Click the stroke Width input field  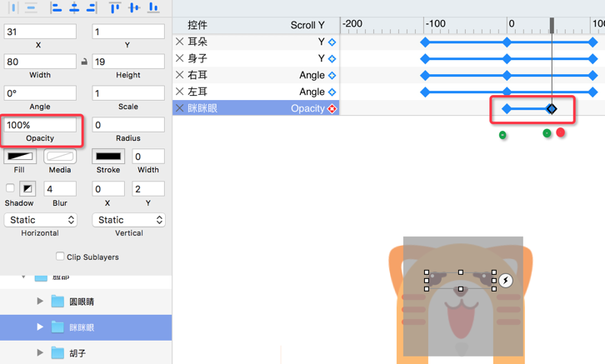click(148, 157)
